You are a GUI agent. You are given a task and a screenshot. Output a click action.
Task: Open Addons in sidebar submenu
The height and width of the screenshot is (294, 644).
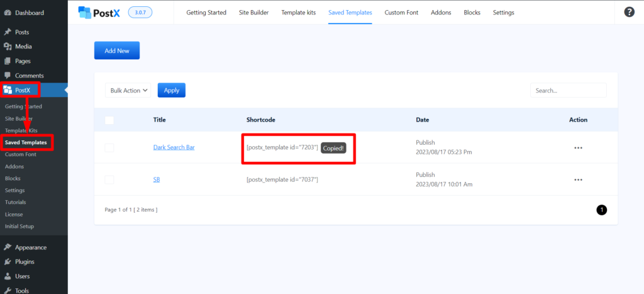(14, 167)
